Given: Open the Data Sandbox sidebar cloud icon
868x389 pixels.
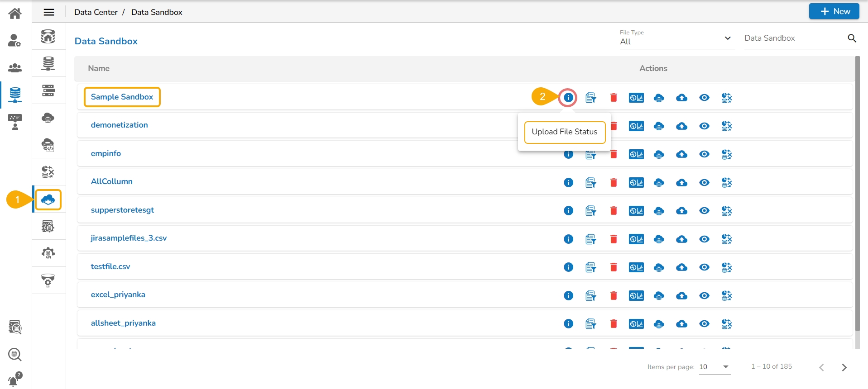Looking at the screenshot, I should (48, 199).
